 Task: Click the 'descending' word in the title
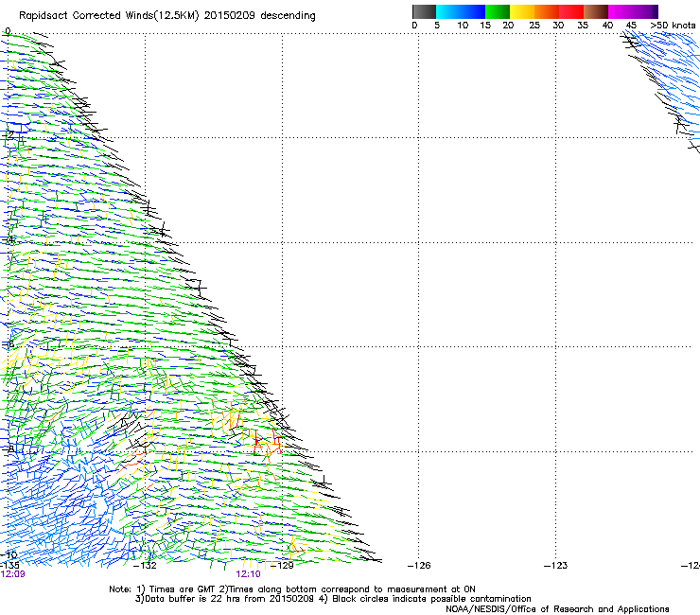(x=288, y=16)
